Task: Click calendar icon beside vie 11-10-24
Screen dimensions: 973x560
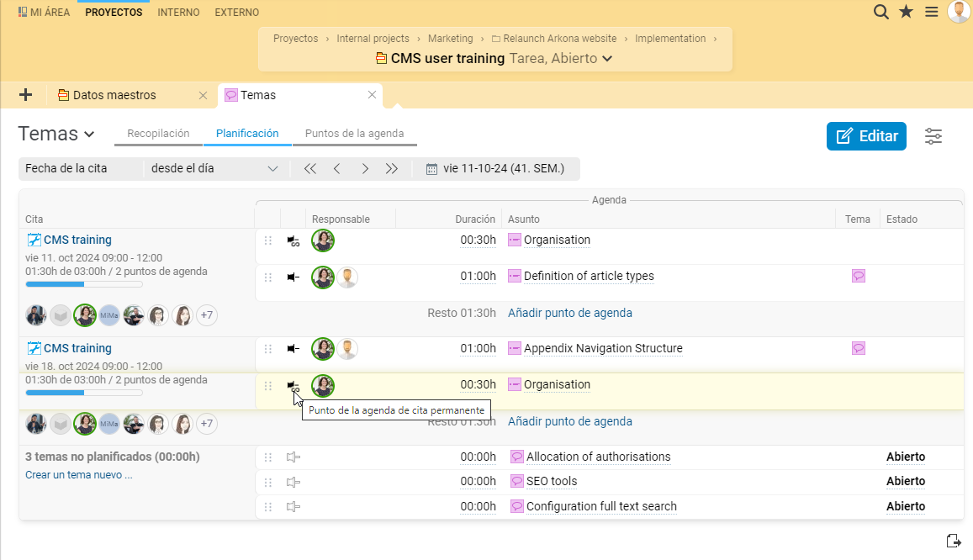Action: pos(431,169)
